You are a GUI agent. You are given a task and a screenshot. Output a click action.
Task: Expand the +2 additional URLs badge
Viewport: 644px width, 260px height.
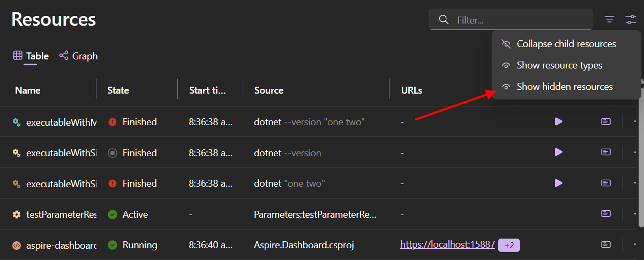click(x=509, y=245)
